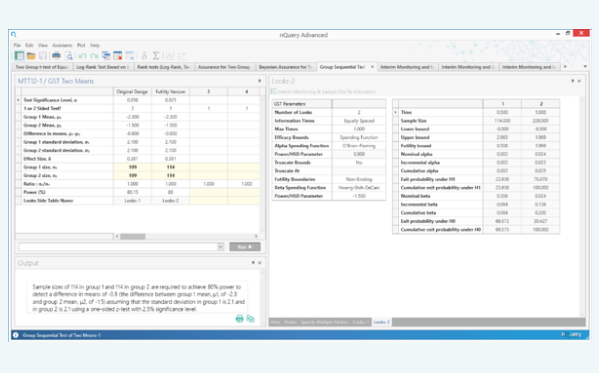Switch to the Looks-2 bottom tab
599x373 pixels.
tap(381, 322)
